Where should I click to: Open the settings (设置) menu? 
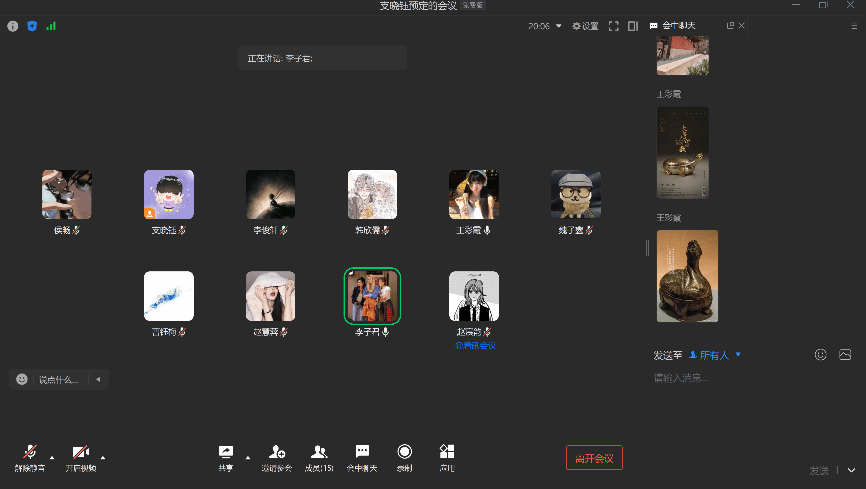pos(585,26)
